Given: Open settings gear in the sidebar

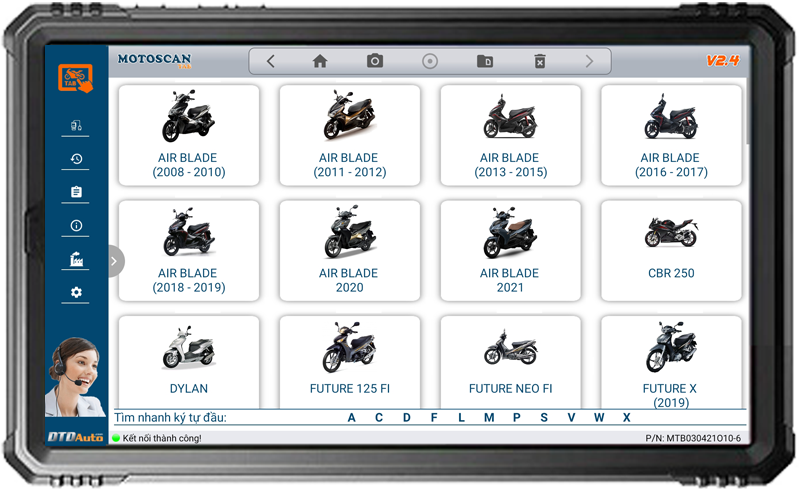Looking at the screenshot, I should point(76,293).
